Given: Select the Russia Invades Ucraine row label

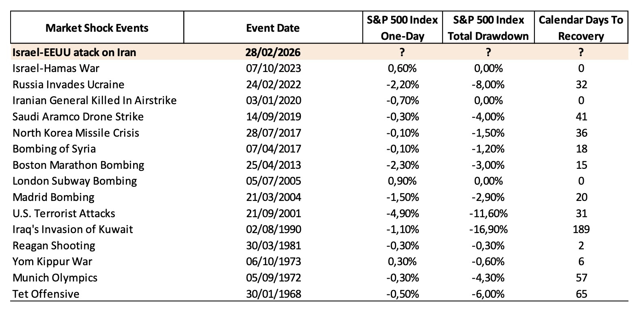Looking at the screenshot, I should point(68,85).
